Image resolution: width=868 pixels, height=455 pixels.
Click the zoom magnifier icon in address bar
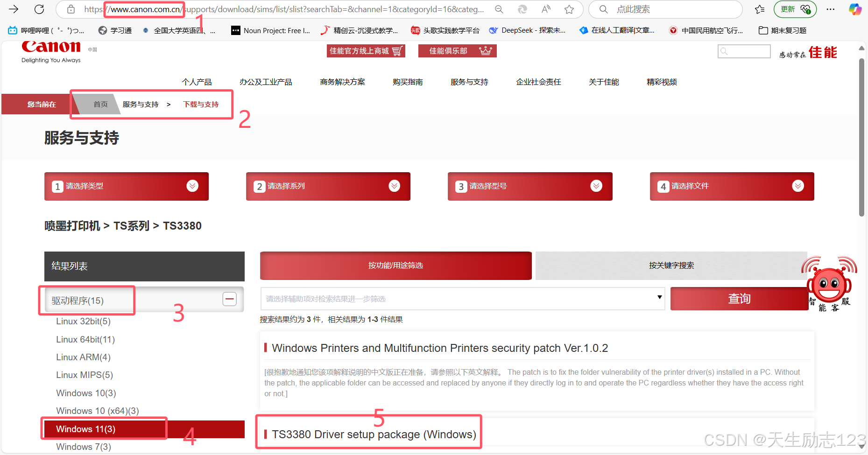click(499, 9)
